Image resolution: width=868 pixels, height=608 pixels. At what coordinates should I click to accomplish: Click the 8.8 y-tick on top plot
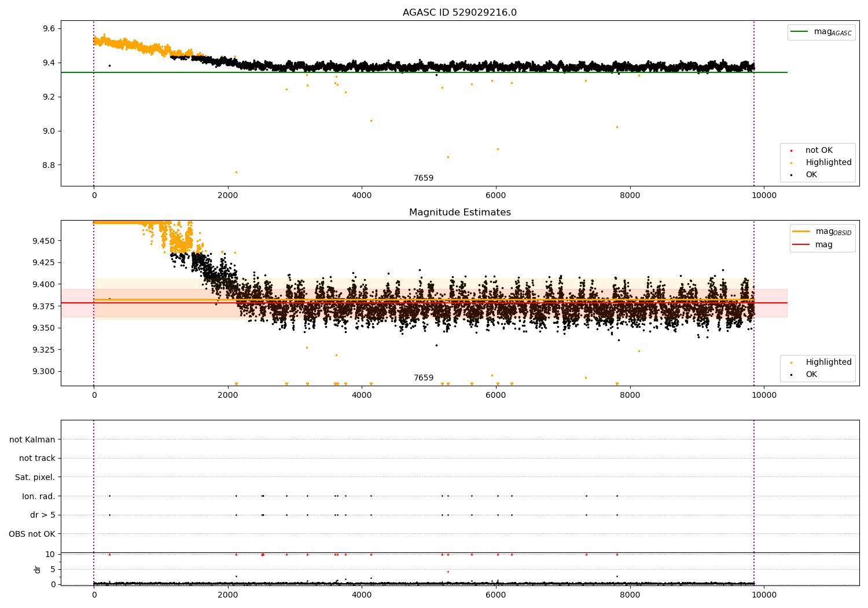48,165
